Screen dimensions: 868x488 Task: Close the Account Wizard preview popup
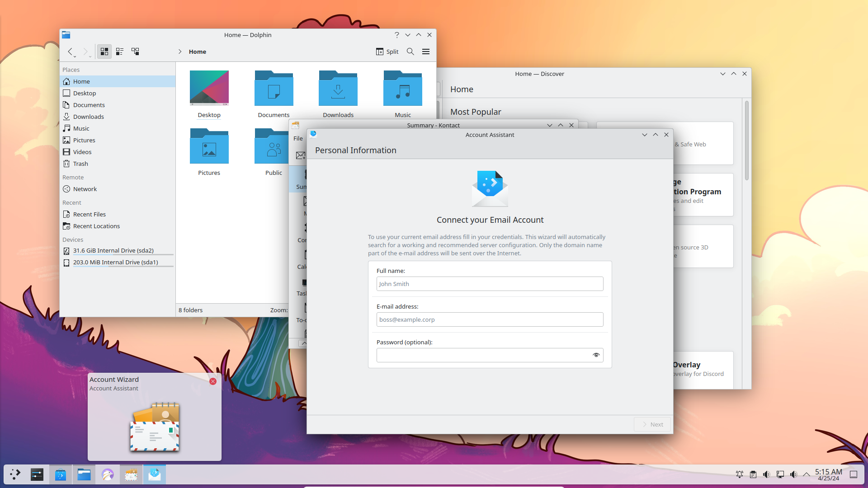[213, 381]
